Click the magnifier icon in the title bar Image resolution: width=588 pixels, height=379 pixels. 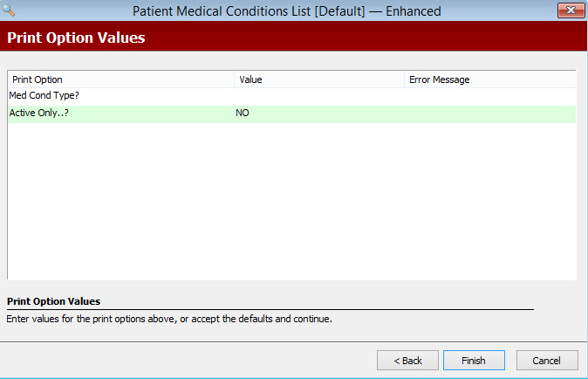[10, 11]
